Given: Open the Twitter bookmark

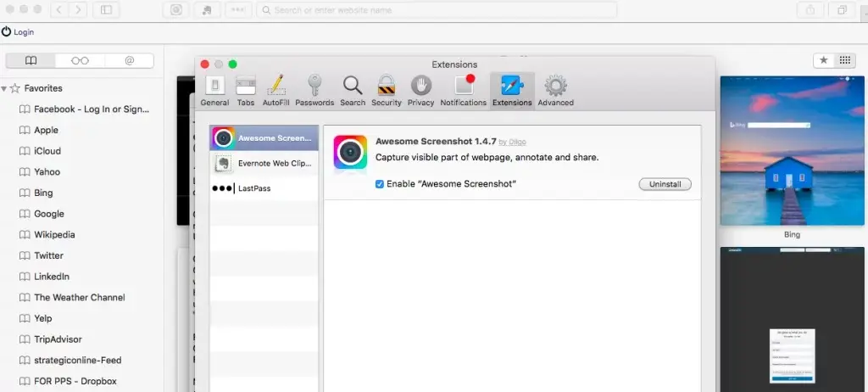Looking at the screenshot, I should point(41,255).
